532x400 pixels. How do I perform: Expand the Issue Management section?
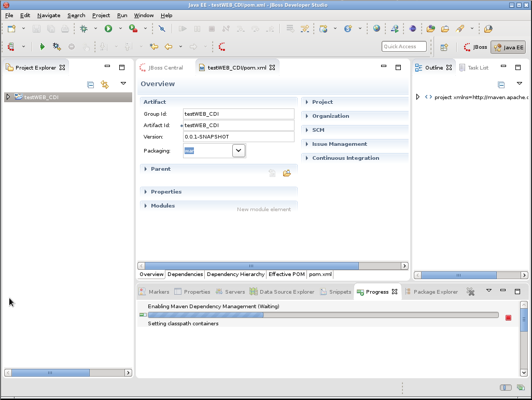click(339, 144)
